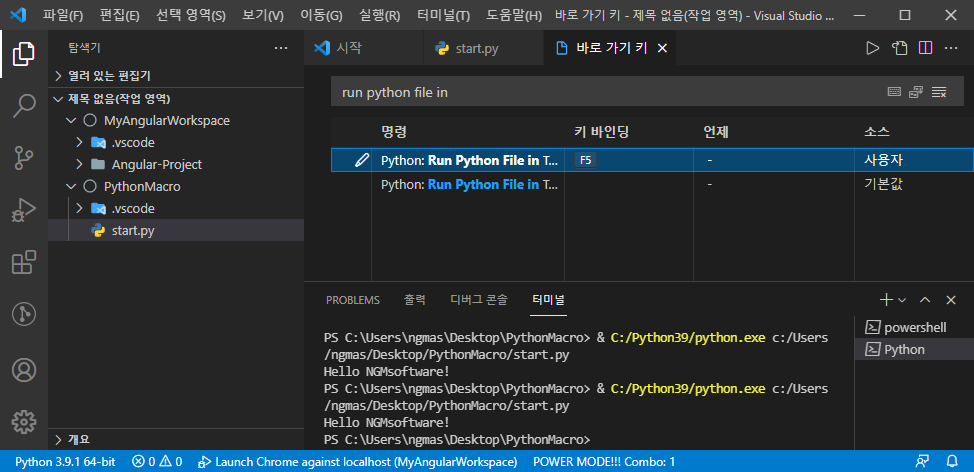Viewport: 974px width, 472px height.
Task: Click Python 3.9.1 64-bit interpreter in status bar
Action: 65,461
